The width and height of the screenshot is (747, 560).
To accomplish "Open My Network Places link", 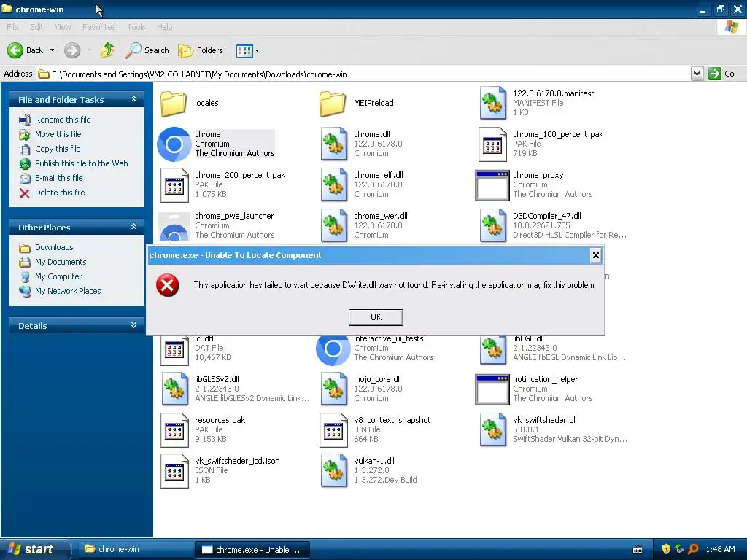I will click(x=68, y=291).
